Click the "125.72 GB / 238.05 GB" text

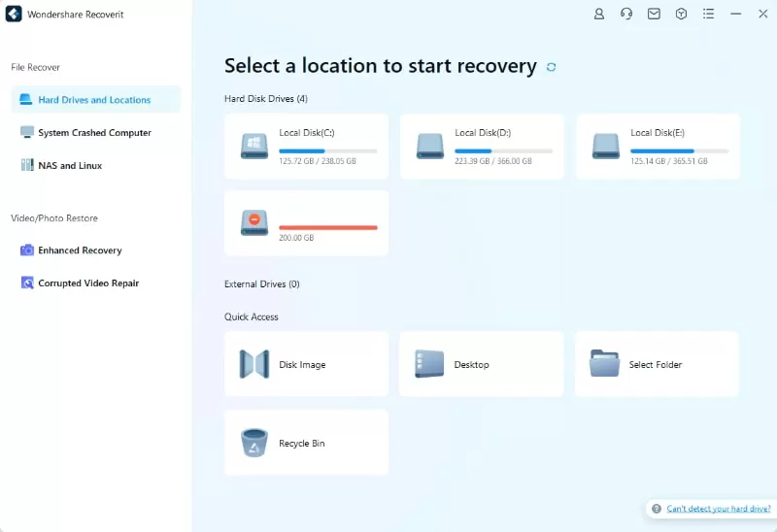pos(318,161)
